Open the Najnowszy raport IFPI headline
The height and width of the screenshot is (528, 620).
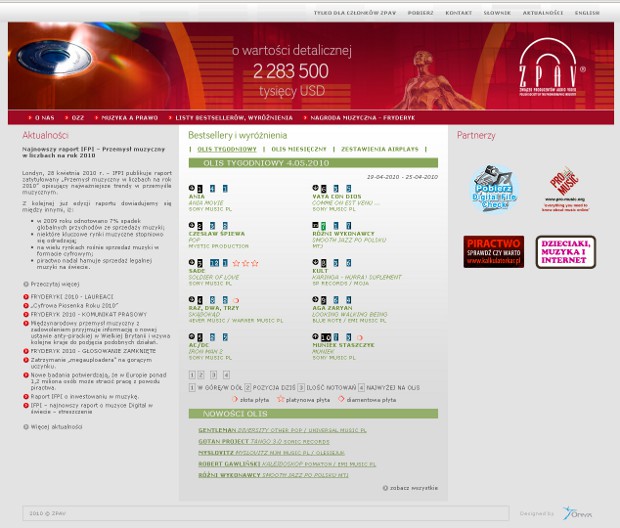pos(93,152)
